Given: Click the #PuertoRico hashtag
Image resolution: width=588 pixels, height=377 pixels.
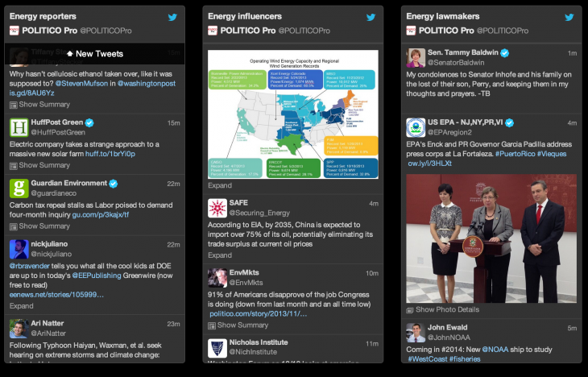Looking at the screenshot, I should click(x=515, y=154).
